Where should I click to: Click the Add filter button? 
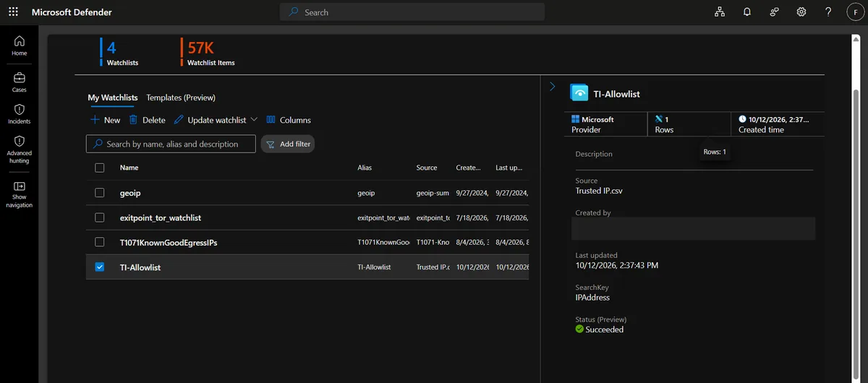tap(288, 144)
